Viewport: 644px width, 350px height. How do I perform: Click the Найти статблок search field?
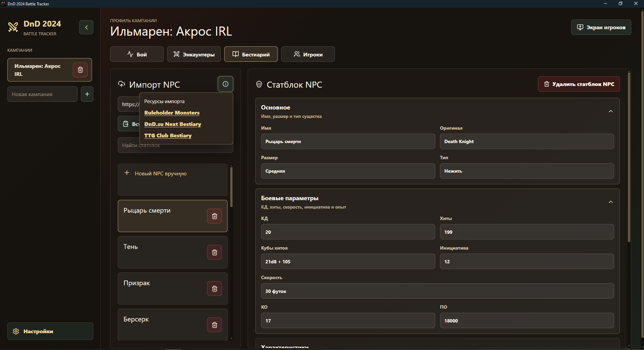tap(175, 145)
